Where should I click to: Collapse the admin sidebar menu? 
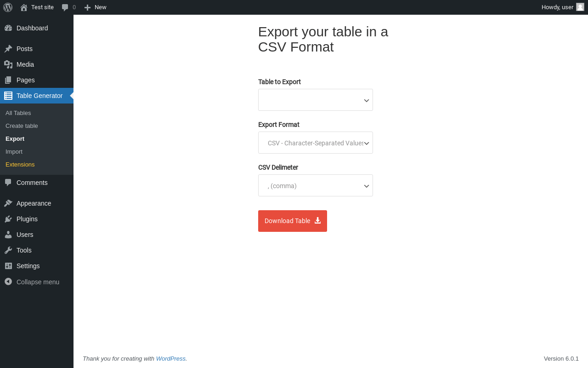pos(37,282)
